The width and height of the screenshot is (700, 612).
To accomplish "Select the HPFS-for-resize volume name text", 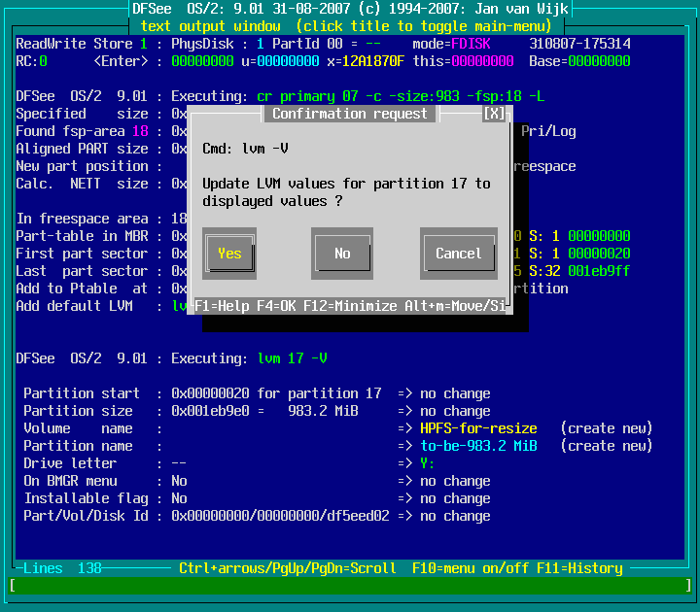I will coord(478,428).
